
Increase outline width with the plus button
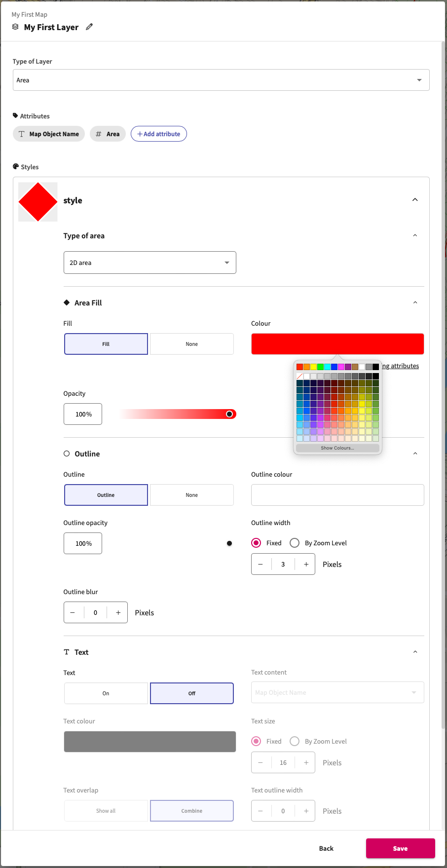point(306,564)
